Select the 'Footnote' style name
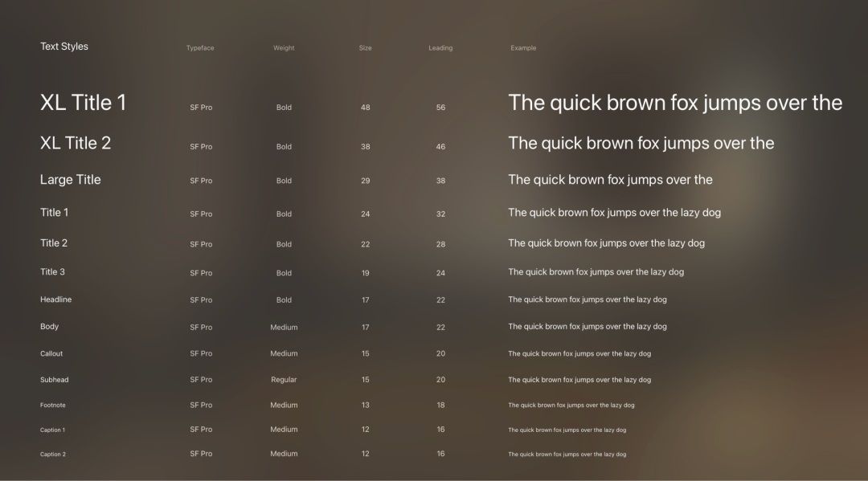The image size is (868, 481). 52,405
